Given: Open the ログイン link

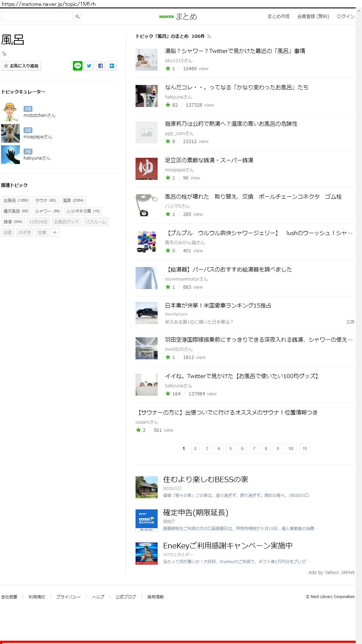Looking at the screenshot, I should (345, 17).
